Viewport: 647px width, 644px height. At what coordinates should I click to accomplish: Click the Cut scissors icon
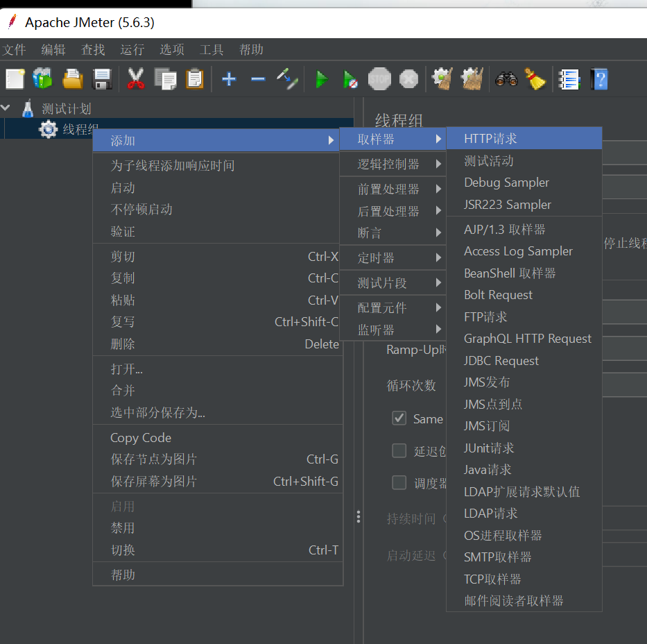point(136,79)
